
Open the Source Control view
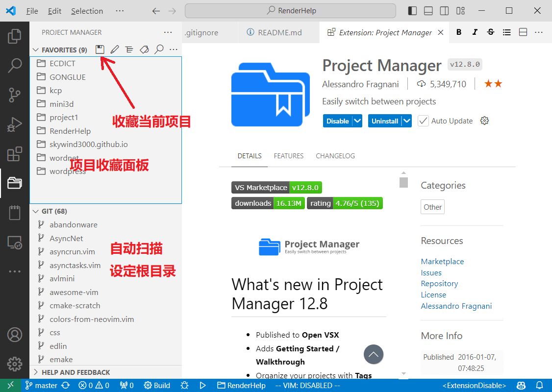pyautogui.click(x=14, y=95)
